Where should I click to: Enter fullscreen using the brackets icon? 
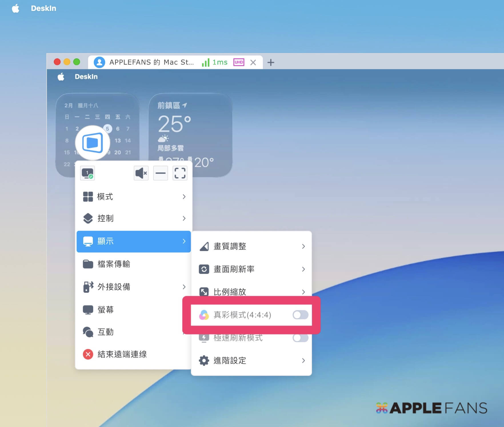(180, 173)
